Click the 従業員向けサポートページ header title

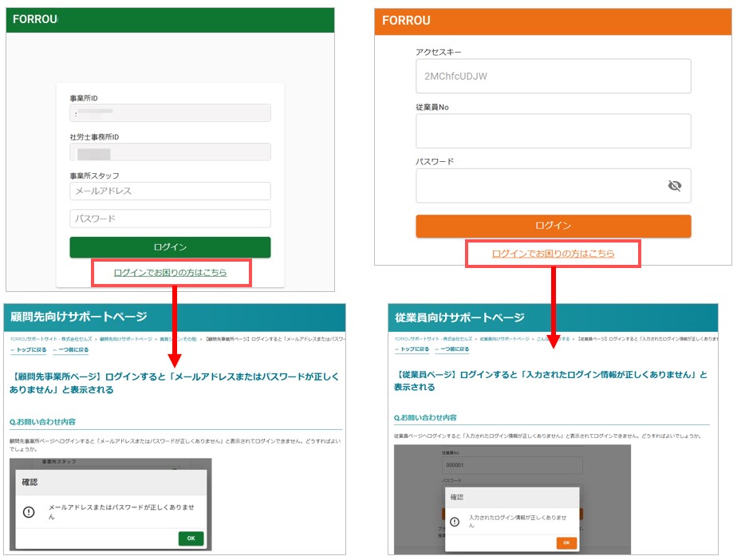pos(459,317)
